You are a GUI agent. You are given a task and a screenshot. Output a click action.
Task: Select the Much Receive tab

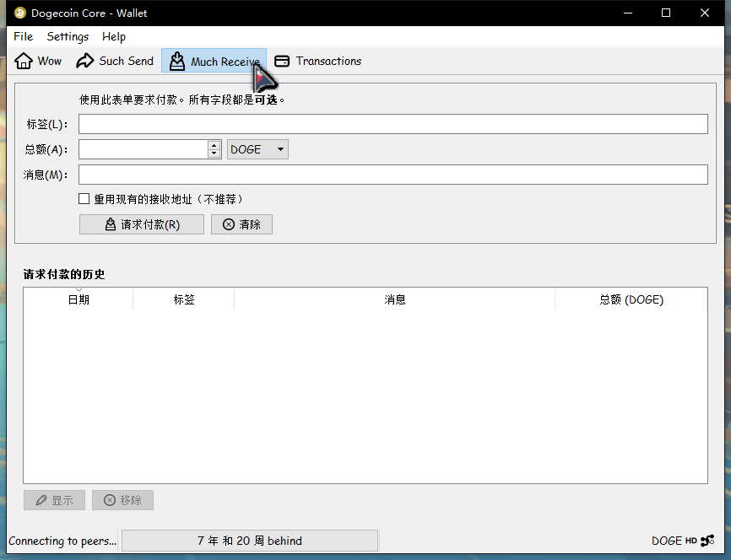tap(214, 61)
